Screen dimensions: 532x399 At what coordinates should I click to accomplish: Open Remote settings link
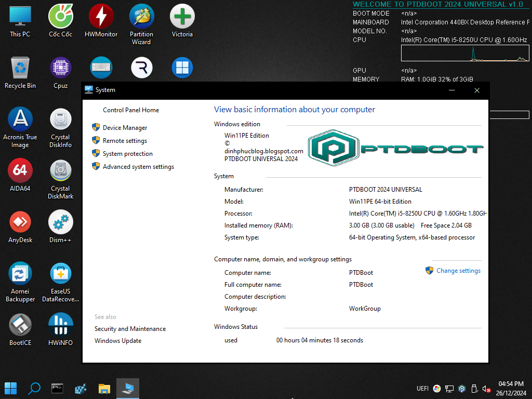(125, 140)
